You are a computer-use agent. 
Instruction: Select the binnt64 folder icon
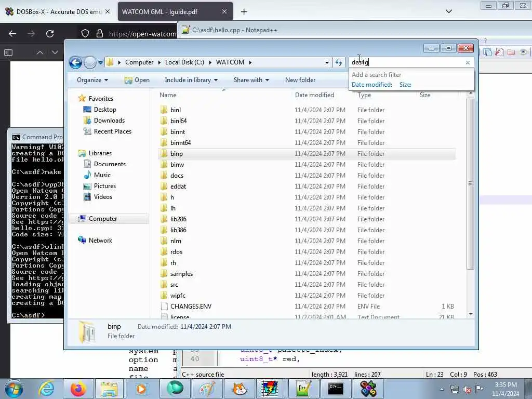(164, 142)
